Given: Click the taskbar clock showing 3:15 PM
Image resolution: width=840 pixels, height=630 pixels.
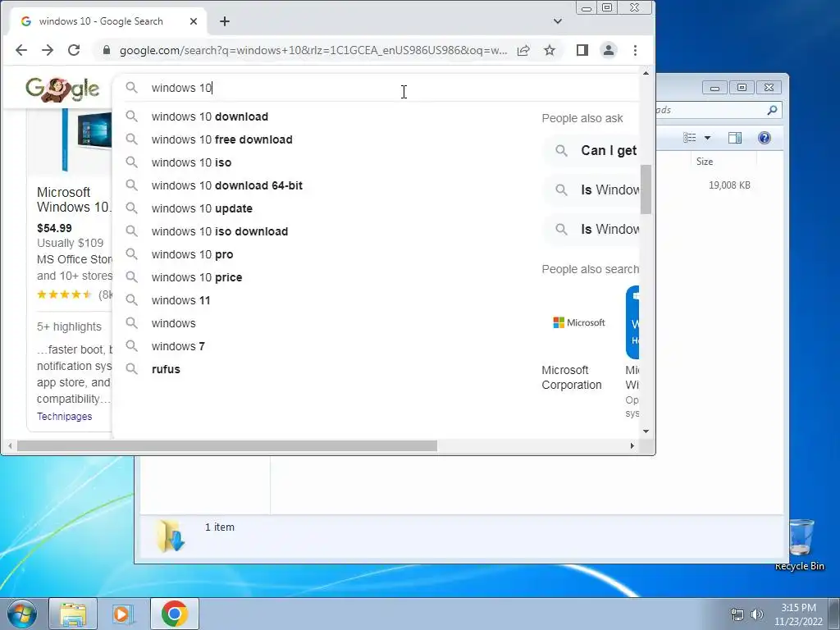Looking at the screenshot, I should tap(798, 614).
